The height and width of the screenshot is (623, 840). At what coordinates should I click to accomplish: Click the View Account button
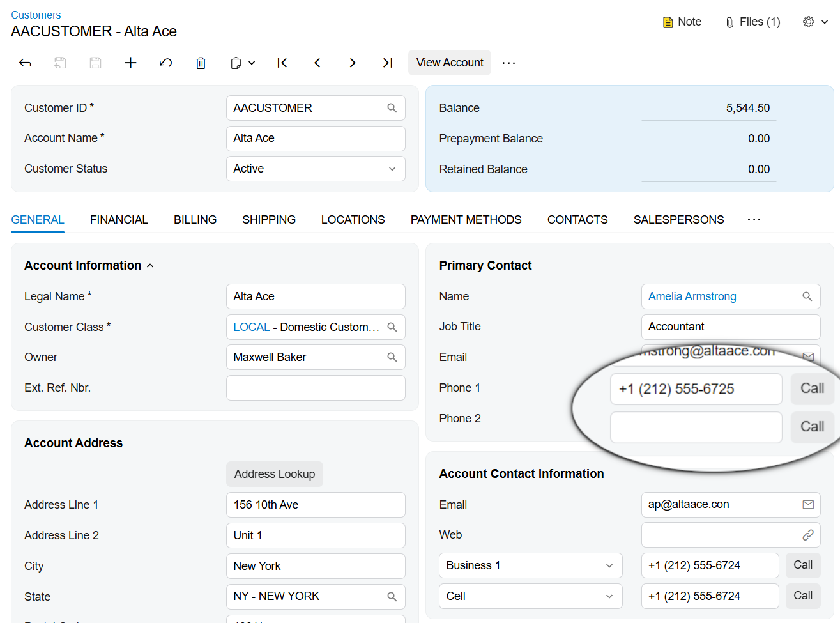450,63
